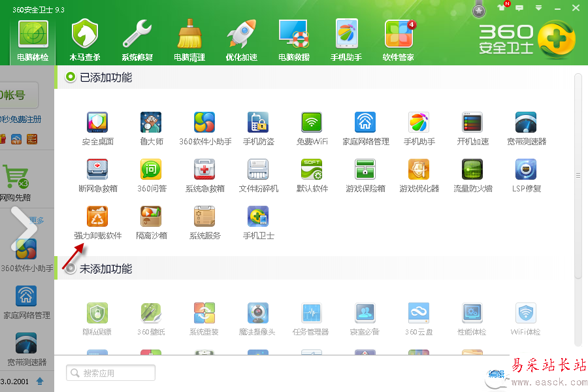Switch to 电脑救援 tab
The height and width of the screenshot is (392, 588).
point(294,41)
